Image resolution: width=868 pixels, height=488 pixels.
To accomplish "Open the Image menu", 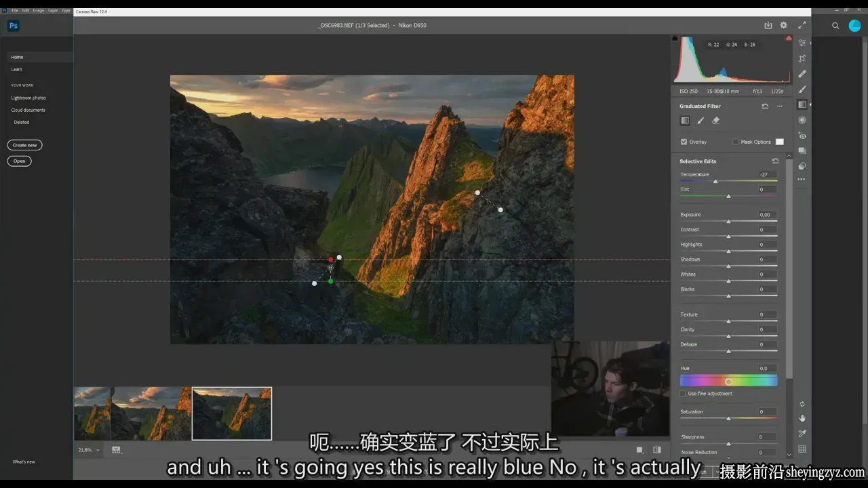I will point(38,11).
